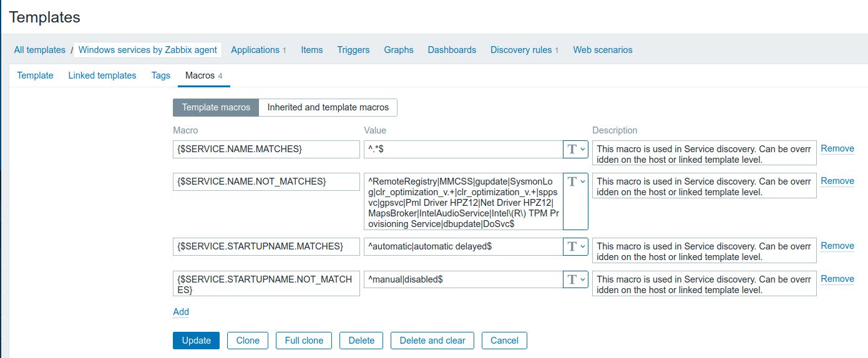Image resolution: width=868 pixels, height=358 pixels.
Task: Open value type dropdown for {$SERVICE.NAME.NOT_MATCHES}
Action: pos(575,181)
